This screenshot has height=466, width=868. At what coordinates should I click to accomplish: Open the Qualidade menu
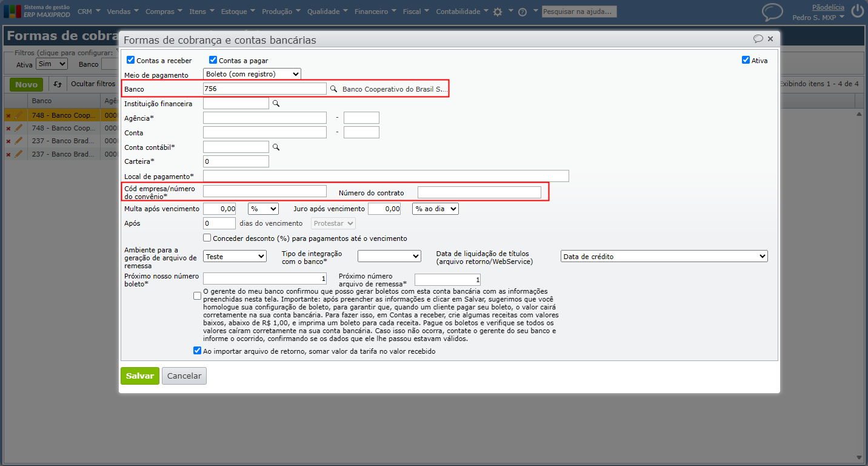pyautogui.click(x=327, y=12)
